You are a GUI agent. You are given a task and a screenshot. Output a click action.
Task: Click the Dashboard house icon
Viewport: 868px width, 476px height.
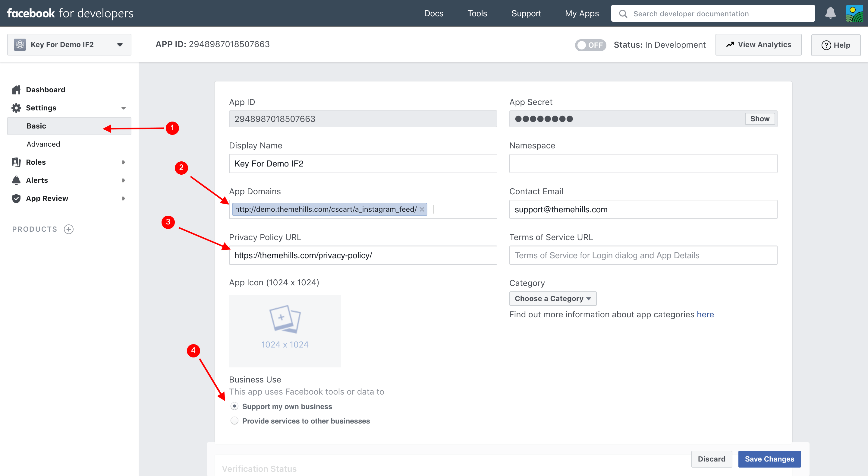point(16,90)
